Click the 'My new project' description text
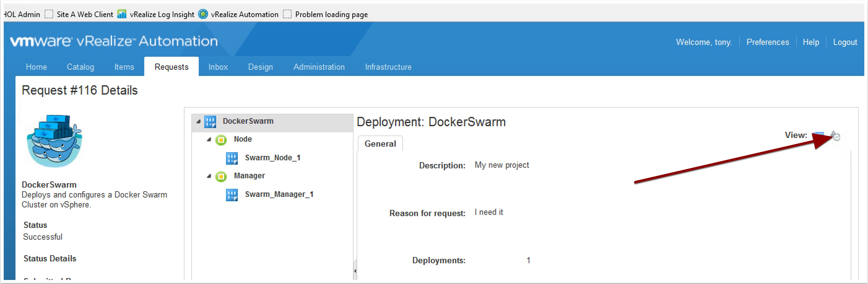This screenshot has height=284, width=868. tap(502, 165)
